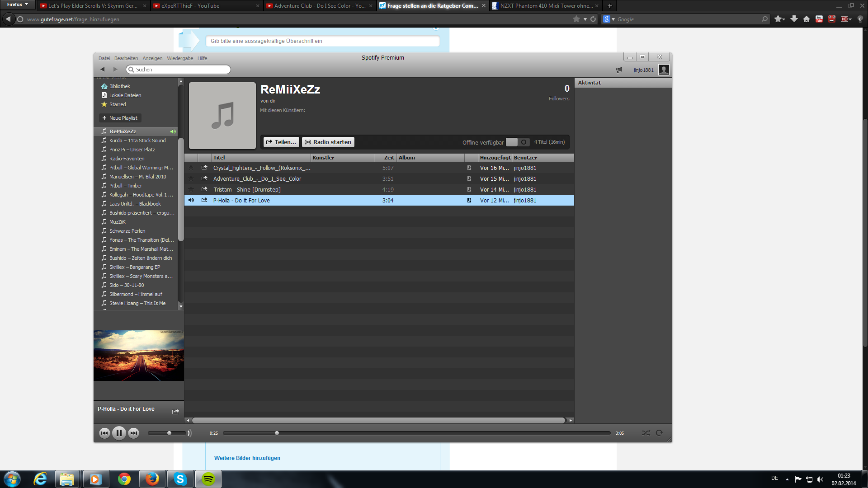Screen dimensions: 868x488
Task: Open the playlist cover placeholder image
Action: (222, 116)
